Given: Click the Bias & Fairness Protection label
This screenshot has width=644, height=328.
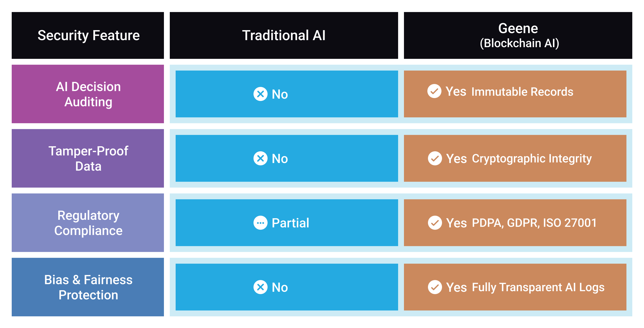Looking at the screenshot, I should [88, 287].
